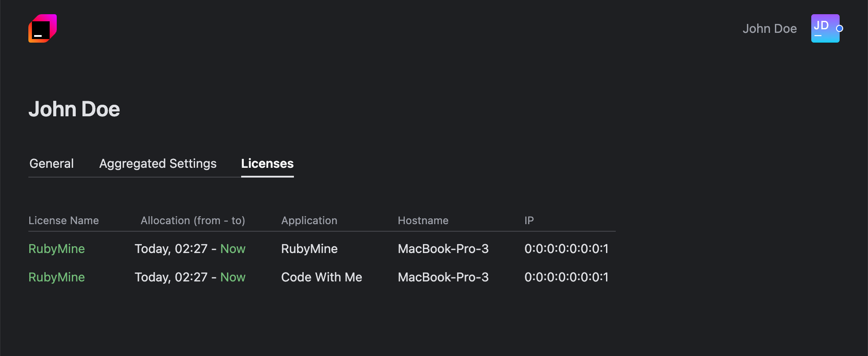Click the IP address in the first row

(566, 249)
